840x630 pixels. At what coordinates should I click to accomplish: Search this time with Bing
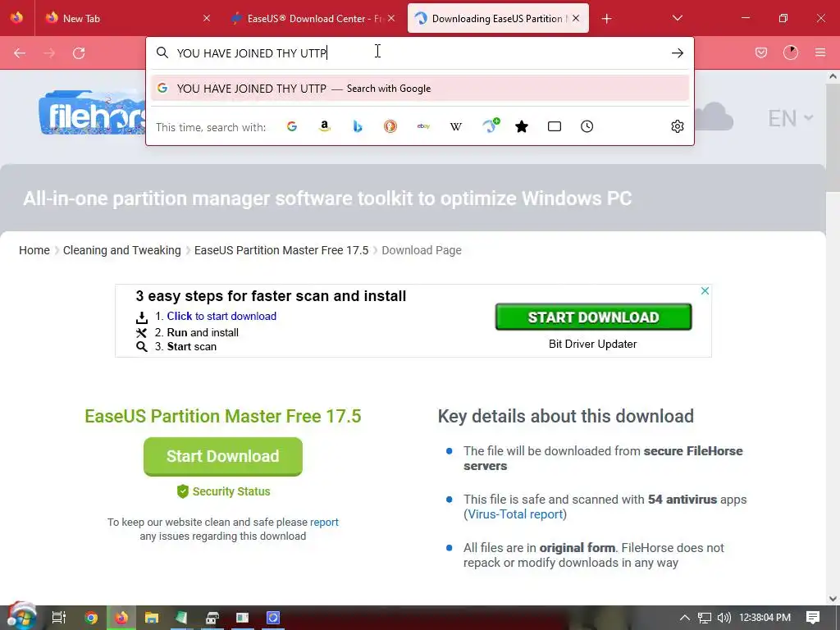[358, 126]
